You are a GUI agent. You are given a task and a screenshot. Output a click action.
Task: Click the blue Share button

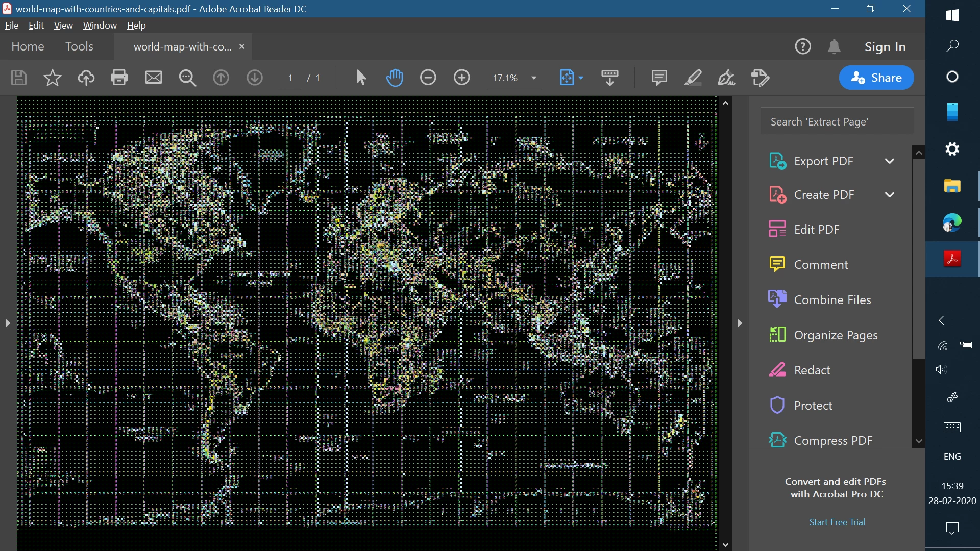tap(876, 78)
